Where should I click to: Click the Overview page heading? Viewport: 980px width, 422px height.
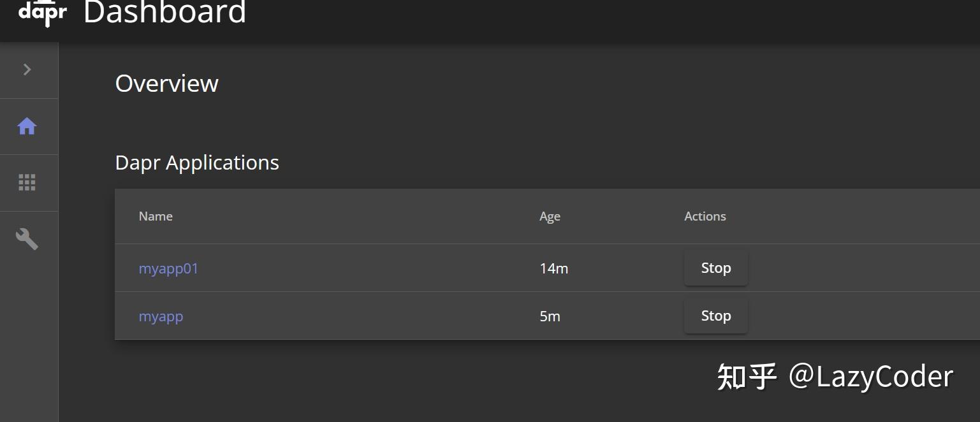(167, 84)
